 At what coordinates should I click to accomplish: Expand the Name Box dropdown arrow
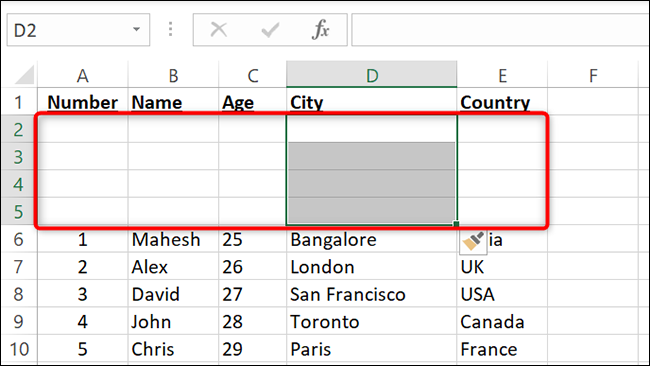pyautogui.click(x=136, y=29)
